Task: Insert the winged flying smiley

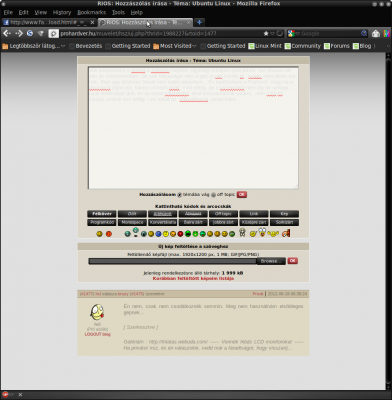Action: click(273, 234)
